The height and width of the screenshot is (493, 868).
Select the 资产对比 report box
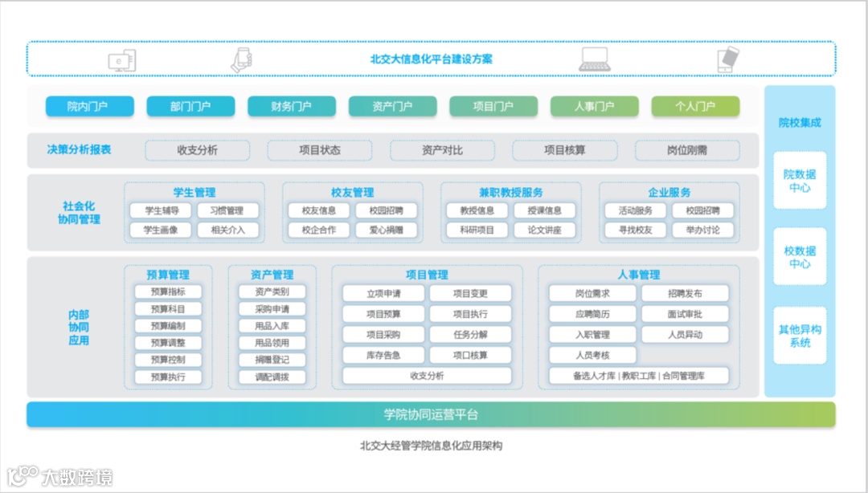[442, 150]
